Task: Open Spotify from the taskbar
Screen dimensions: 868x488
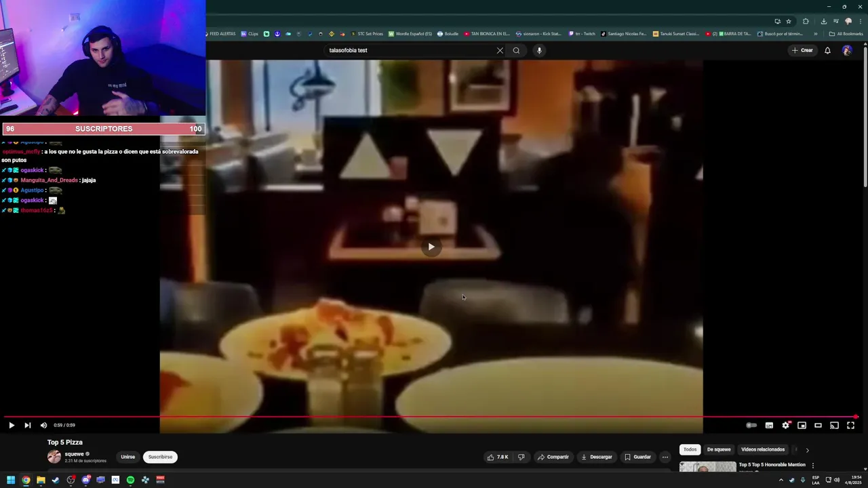Action: 130,480
